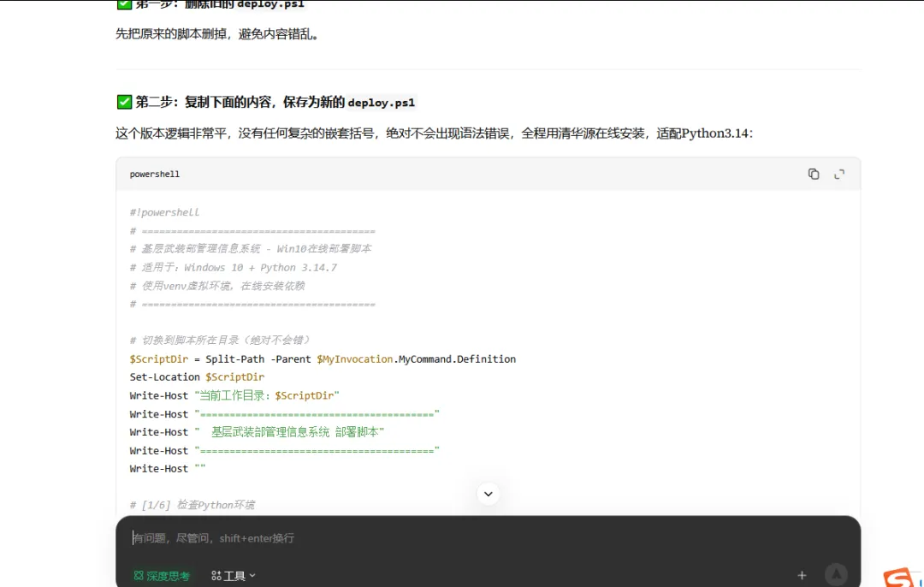Click the '#!powershell' shebang line
The width and height of the screenshot is (924, 587).
[164, 213]
